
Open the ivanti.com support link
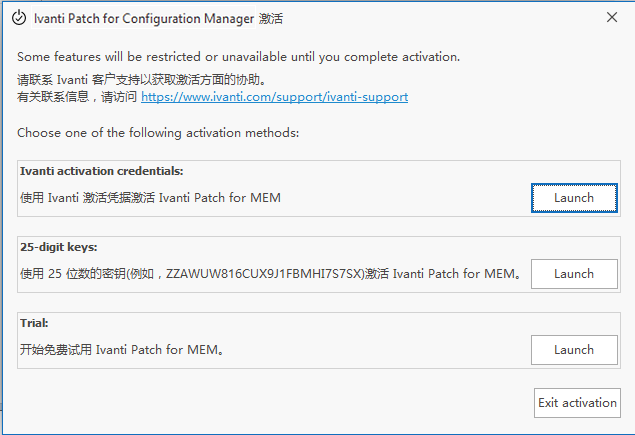click(274, 97)
